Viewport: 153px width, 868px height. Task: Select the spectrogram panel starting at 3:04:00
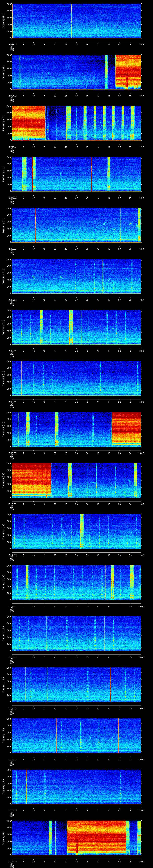tap(76, 174)
